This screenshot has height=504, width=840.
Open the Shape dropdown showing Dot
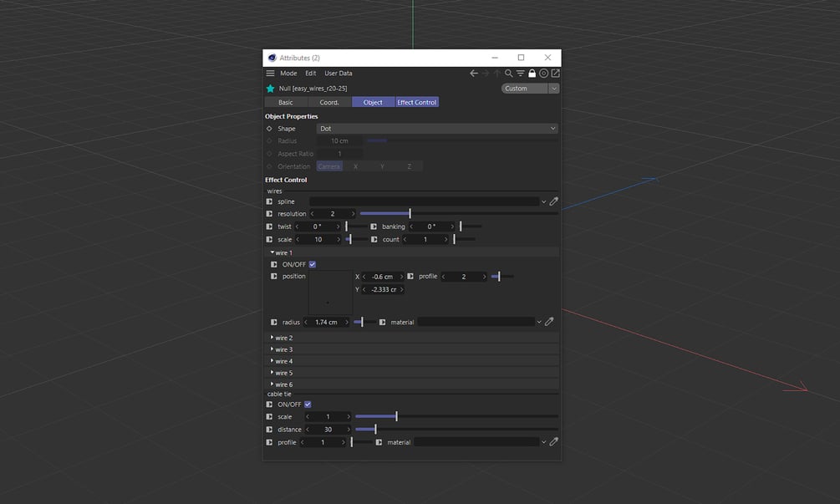[x=437, y=129]
